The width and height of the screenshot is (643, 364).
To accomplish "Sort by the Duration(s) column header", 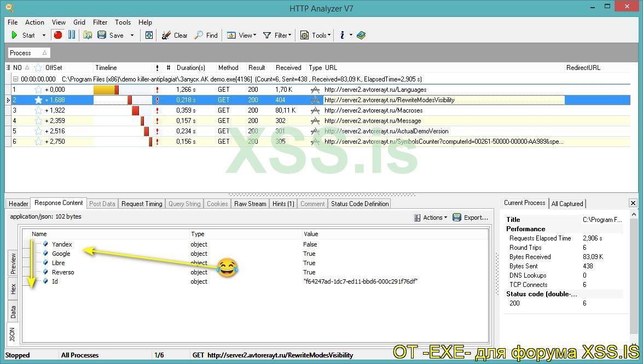I will tap(190, 68).
